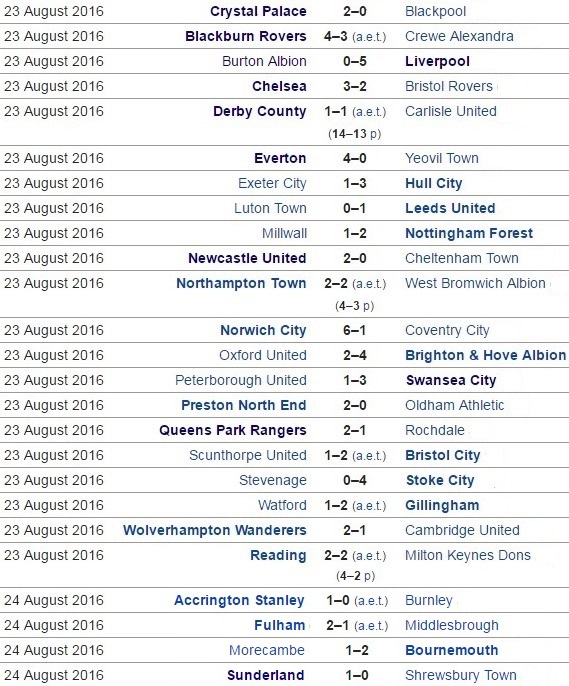Select the Liverpool link

point(437,61)
